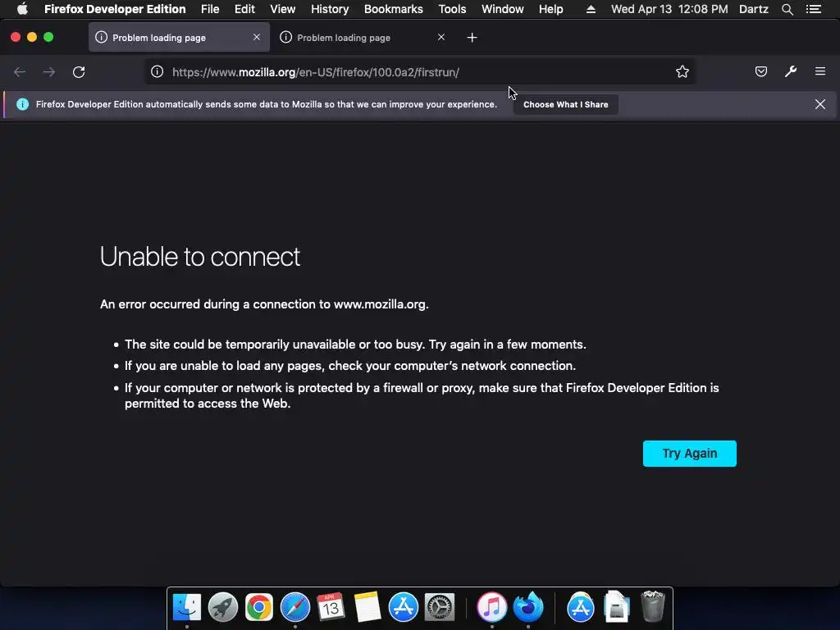840x630 pixels.
Task: Click the eject icon in menu bar
Action: coord(591,9)
